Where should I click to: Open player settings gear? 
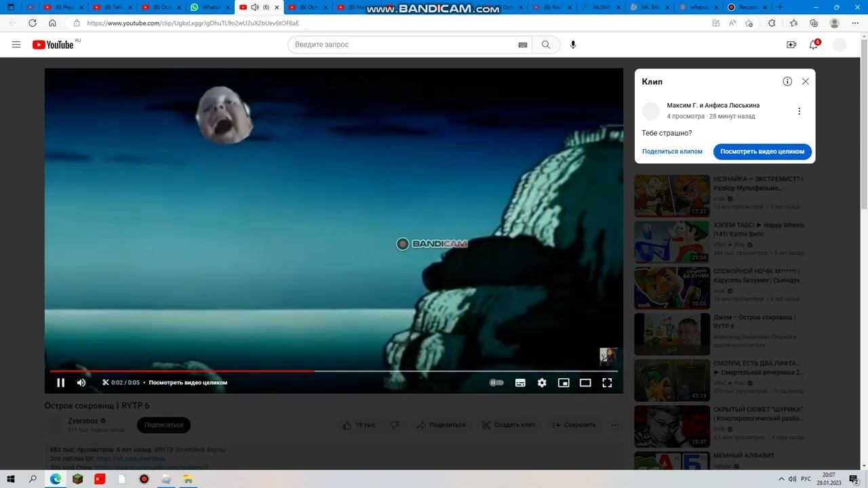542,382
